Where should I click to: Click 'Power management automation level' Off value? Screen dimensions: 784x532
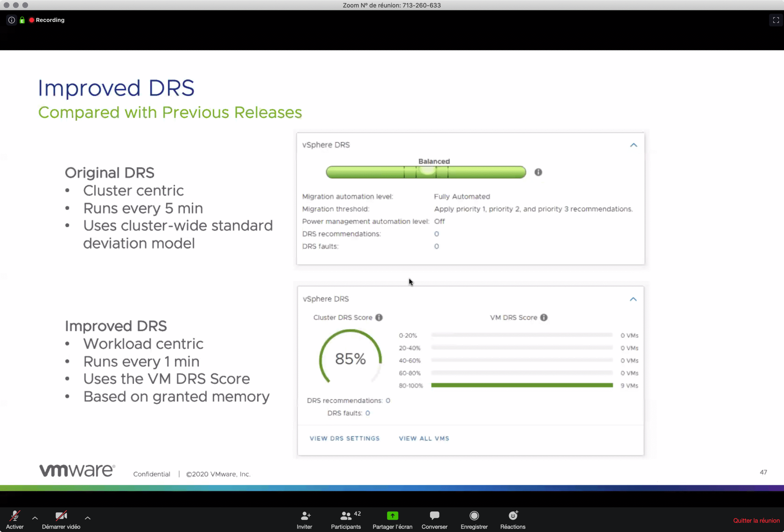(439, 222)
